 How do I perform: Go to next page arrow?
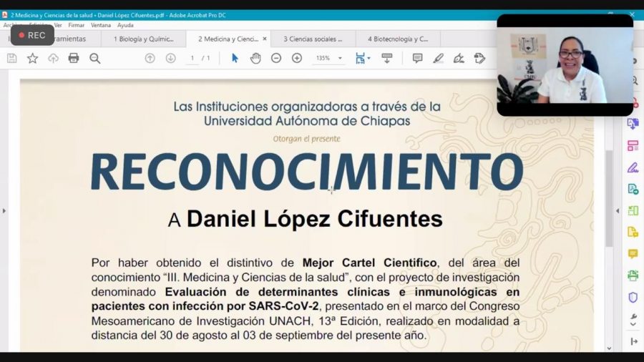(170, 58)
